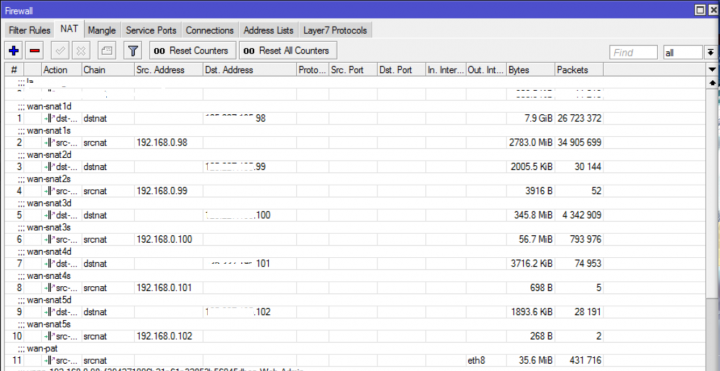
Task: Click the action icon in rule 9
Action: (x=50, y=312)
